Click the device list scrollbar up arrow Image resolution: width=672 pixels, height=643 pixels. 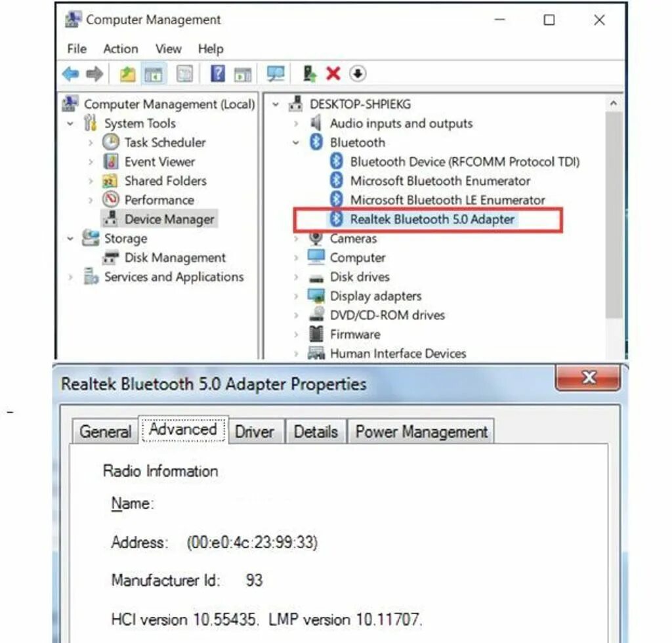pos(614,103)
